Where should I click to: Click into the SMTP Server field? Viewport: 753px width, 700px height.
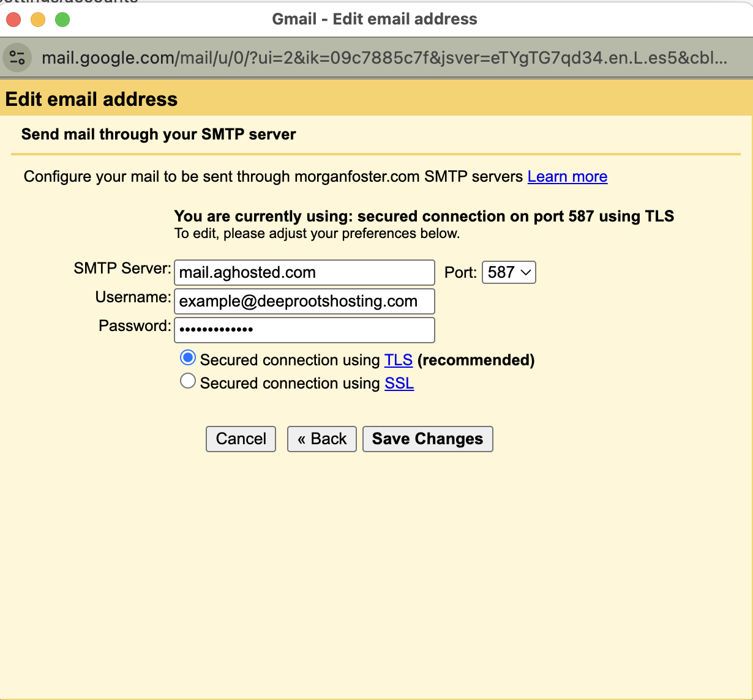[x=304, y=272]
